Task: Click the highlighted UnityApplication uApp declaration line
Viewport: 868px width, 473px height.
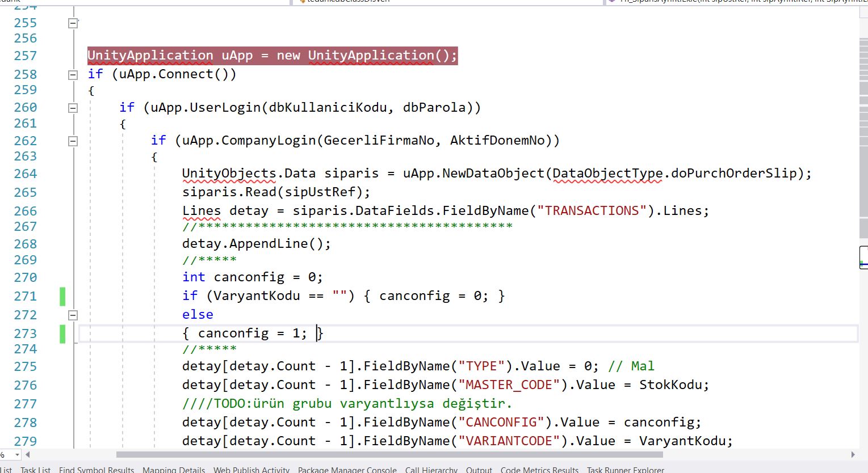Action: pyautogui.click(x=272, y=56)
